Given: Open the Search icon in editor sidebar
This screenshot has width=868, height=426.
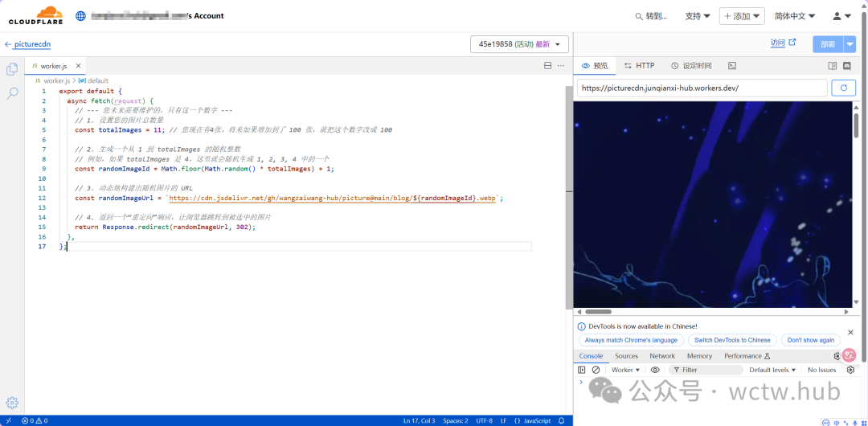Looking at the screenshot, I should (x=12, y=94).
